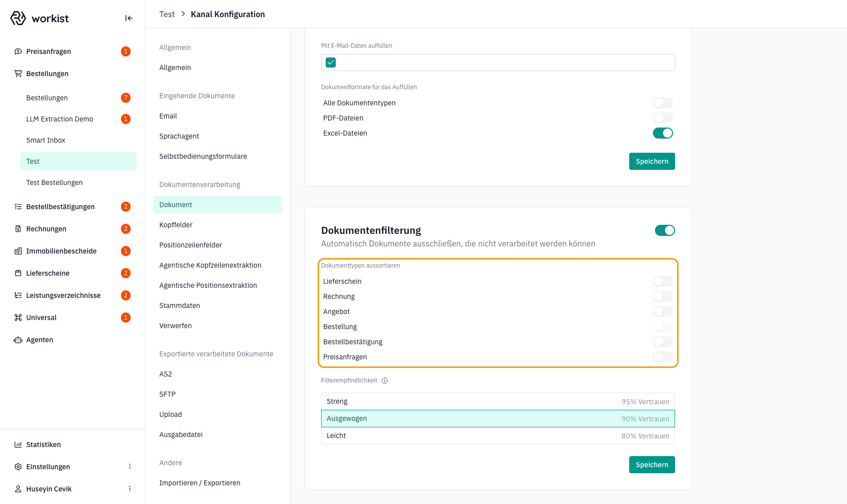The image size is (847, 504).
Task: Open Kopffelder settings
Action: coord(217,225)
